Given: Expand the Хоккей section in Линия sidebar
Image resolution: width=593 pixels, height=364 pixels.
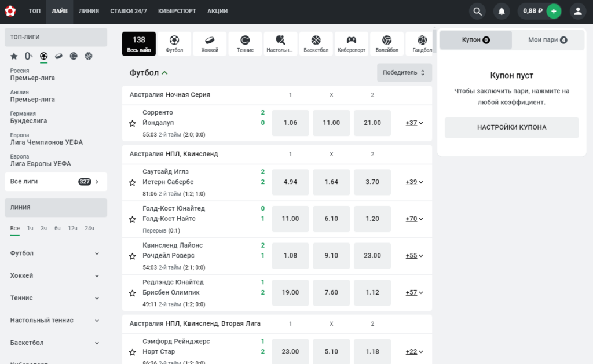Looking at the screenshot, I should [55, 275].
